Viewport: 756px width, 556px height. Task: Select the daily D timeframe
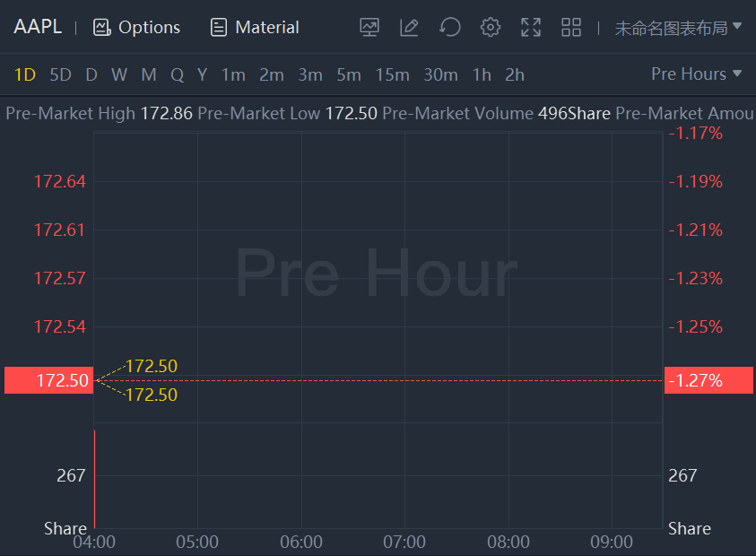[91, 75]
